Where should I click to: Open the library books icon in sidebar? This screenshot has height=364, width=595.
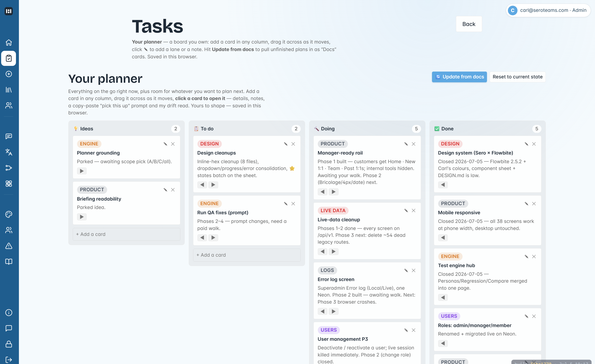pos(9,90)
